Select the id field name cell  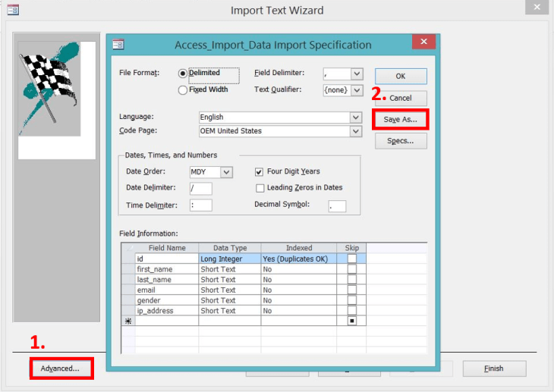(167, 259)
